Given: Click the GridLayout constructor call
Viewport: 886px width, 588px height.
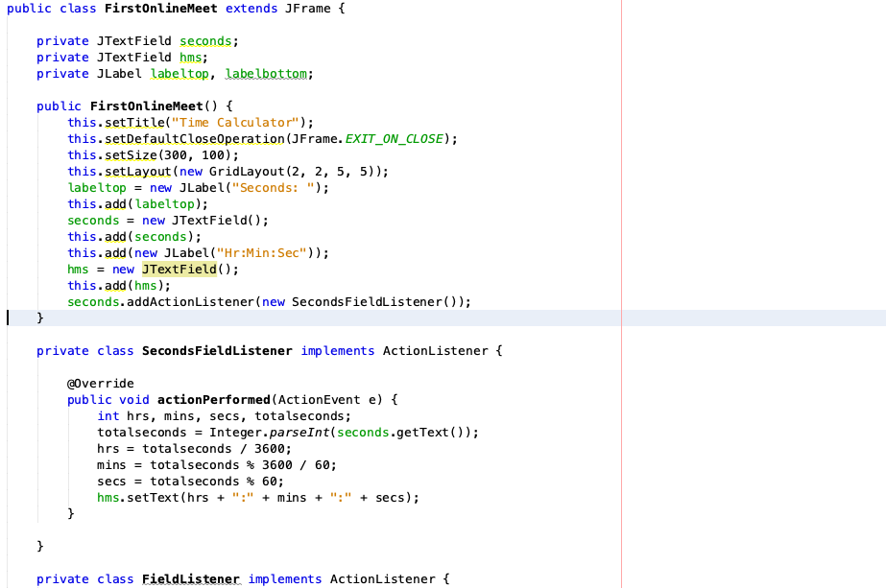Looking at the screenshot, I should coord(250,171).
